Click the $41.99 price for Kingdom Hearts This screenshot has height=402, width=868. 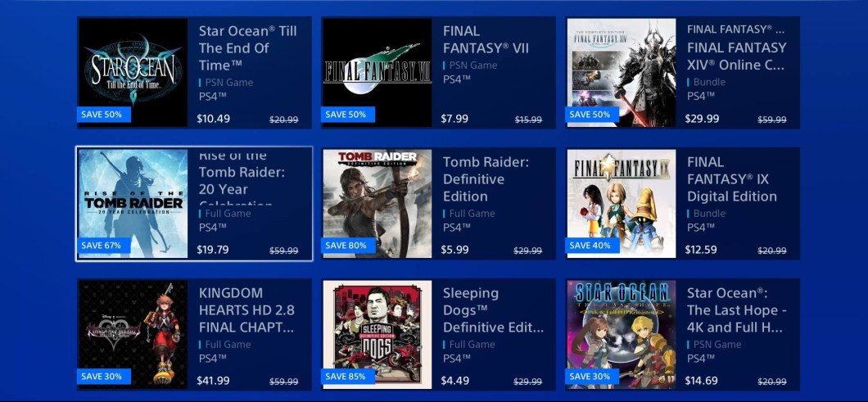coord(213,381)
